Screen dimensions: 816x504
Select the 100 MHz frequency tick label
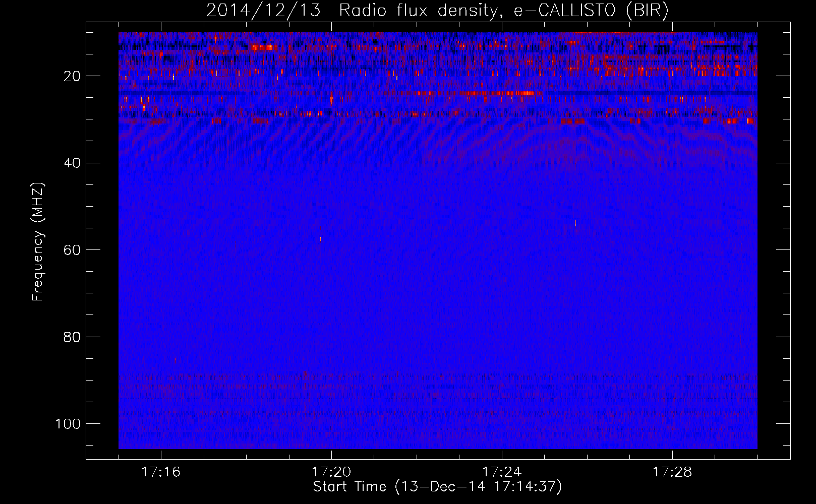pos(68,424)
